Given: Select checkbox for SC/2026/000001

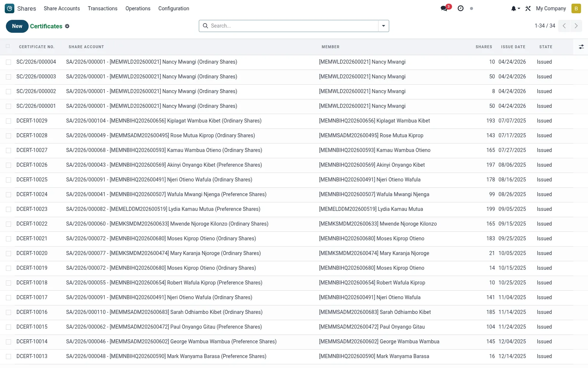Looking at the screenshot, I should click(8, 106).
